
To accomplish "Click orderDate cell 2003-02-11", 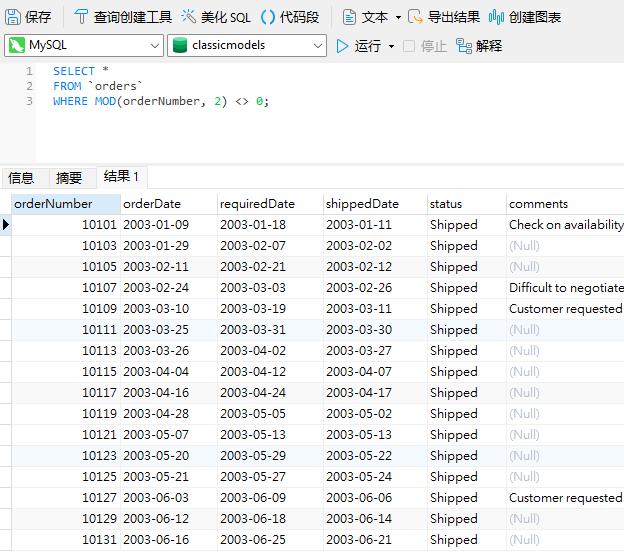I will click(x=169, y=267).
